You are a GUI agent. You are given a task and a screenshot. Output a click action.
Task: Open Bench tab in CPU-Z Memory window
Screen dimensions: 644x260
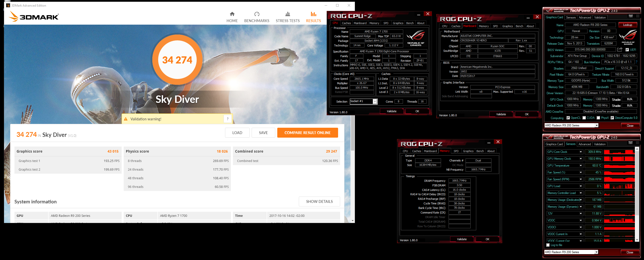point(480,151)
